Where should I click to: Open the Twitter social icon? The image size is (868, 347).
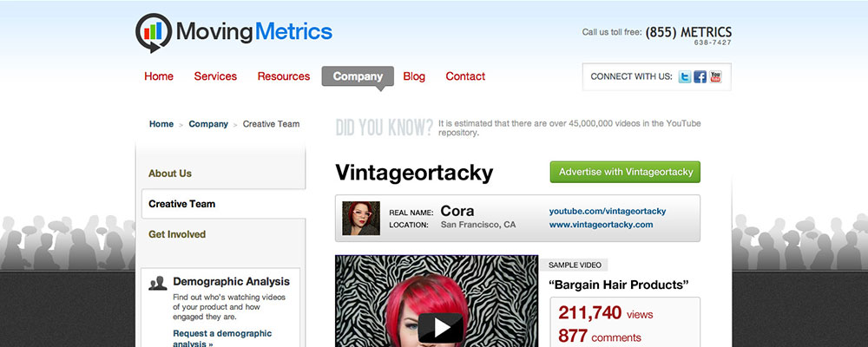[685, 77]
